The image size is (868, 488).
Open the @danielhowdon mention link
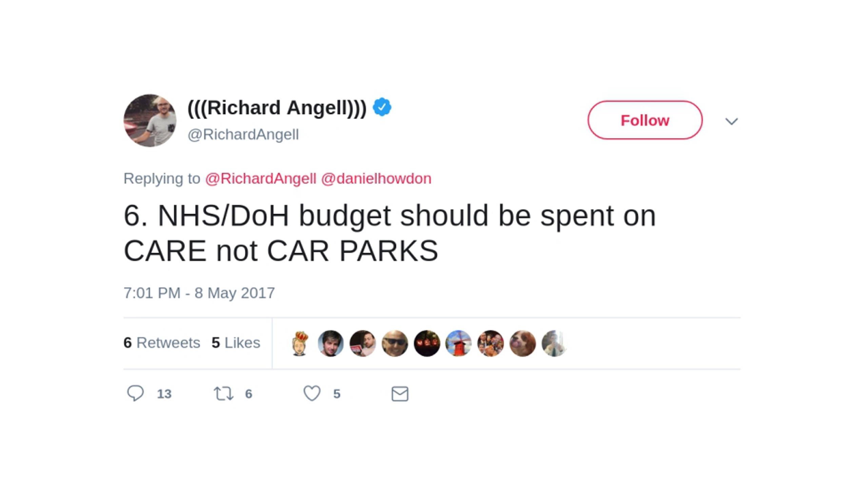pos(376,179)
